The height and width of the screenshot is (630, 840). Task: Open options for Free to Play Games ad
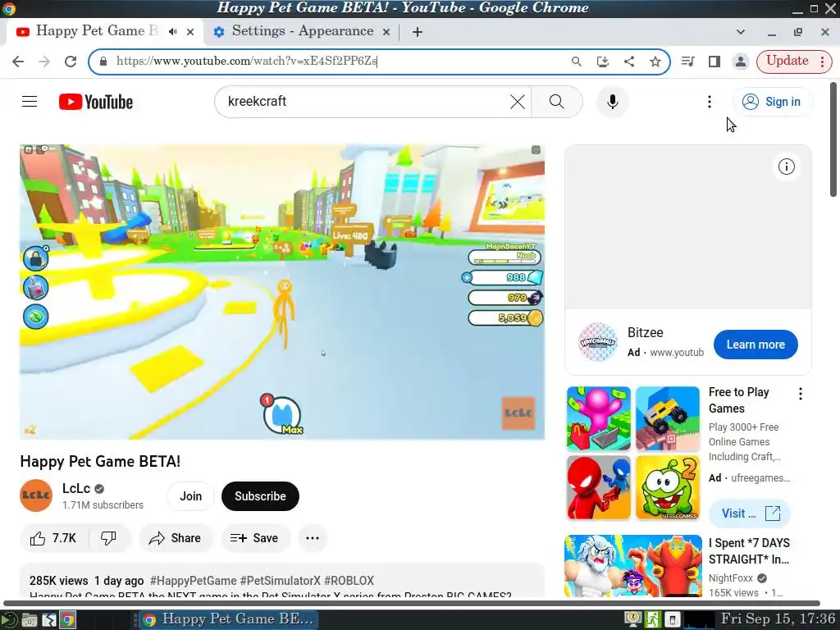pyautogui.click(x=801, y=394)
